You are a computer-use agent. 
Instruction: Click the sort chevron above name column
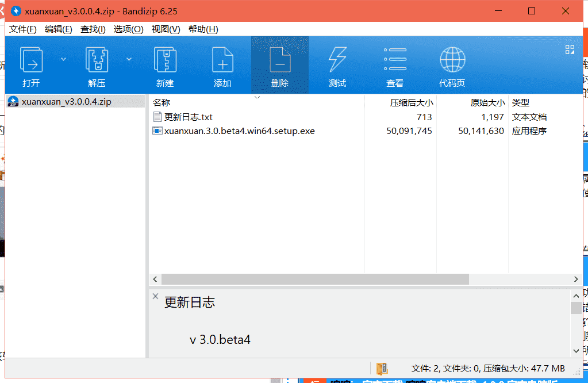pyautogui.click(x=258, y=98)
